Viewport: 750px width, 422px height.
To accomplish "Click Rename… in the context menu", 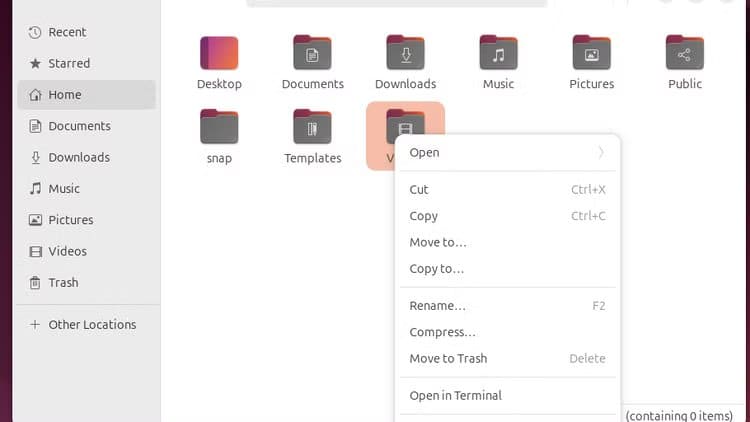I will tap(437, 306).
